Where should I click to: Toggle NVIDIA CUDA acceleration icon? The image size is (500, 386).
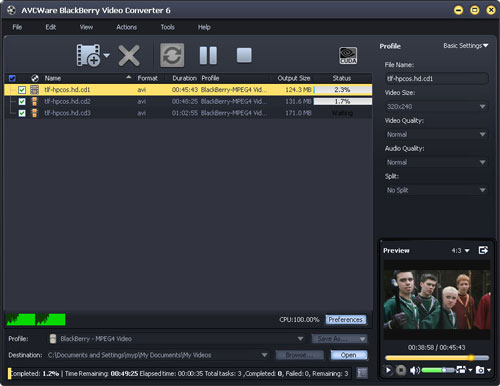point(348,55)
